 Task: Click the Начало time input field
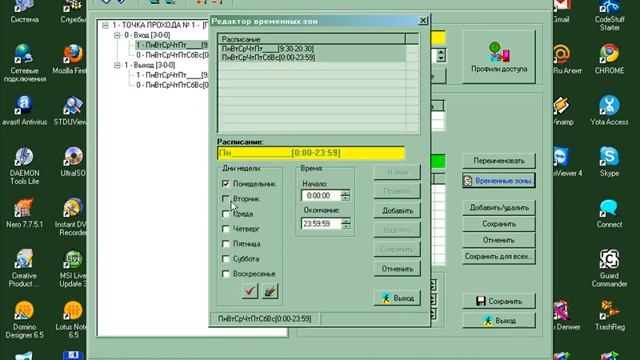pos(321,196)
